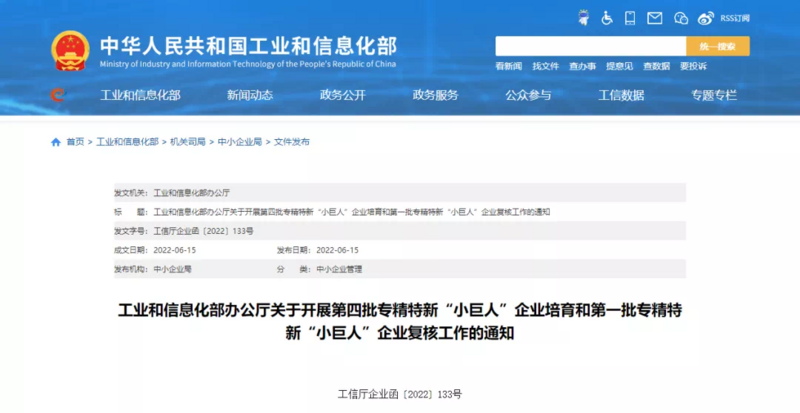Screen dimensions: 800x413
Task: Click the English ministry name subtitle
Action: coord(248,64)
